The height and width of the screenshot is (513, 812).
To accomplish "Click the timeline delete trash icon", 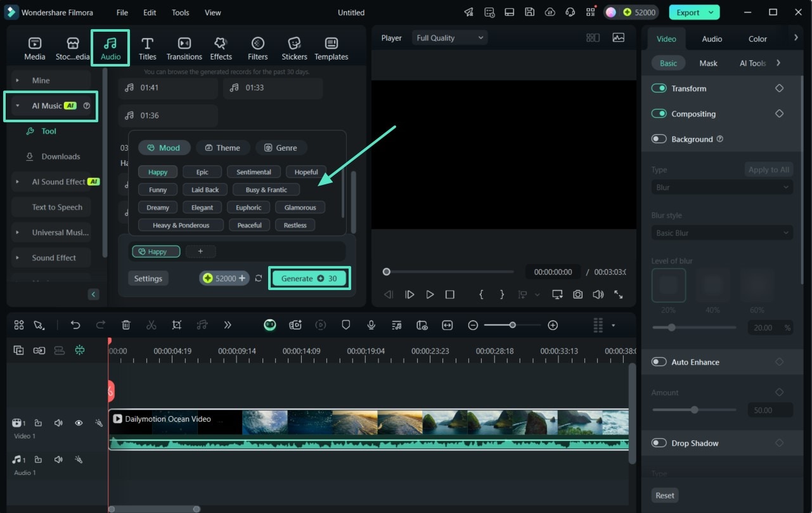I will coord(126,325).
